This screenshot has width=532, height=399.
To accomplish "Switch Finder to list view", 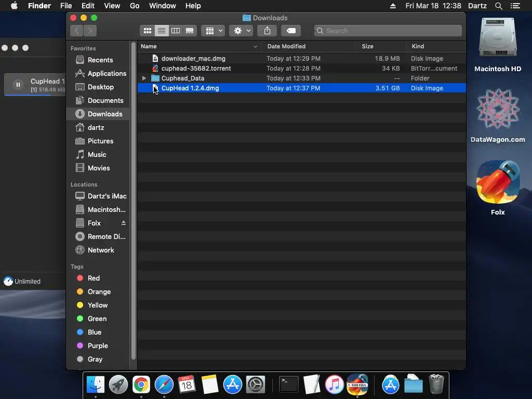I will coord(162,31).
